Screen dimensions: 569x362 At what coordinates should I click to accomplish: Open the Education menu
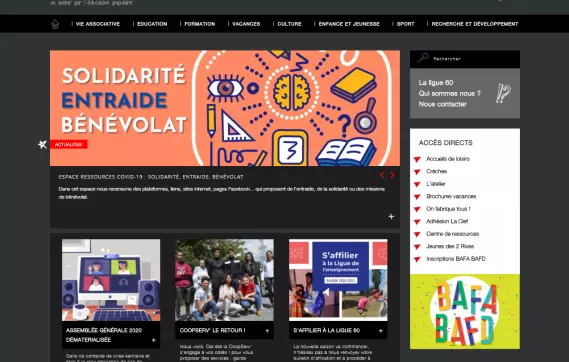(152, 24)
